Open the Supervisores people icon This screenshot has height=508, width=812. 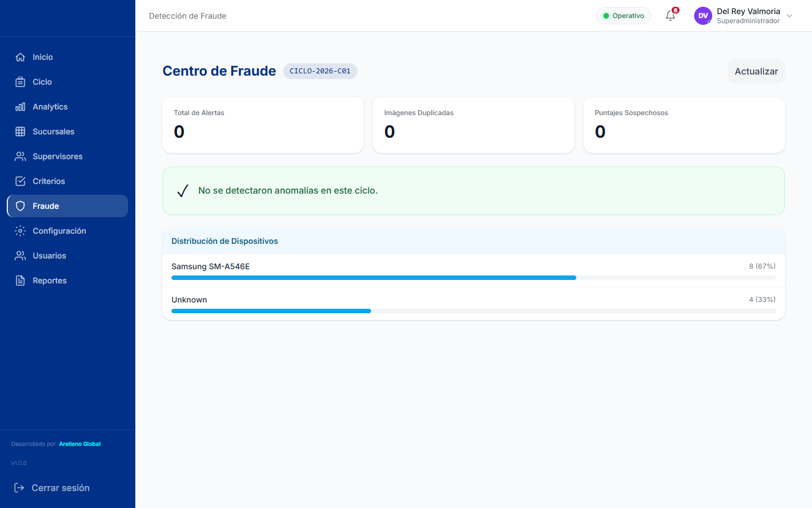[20, 156]
